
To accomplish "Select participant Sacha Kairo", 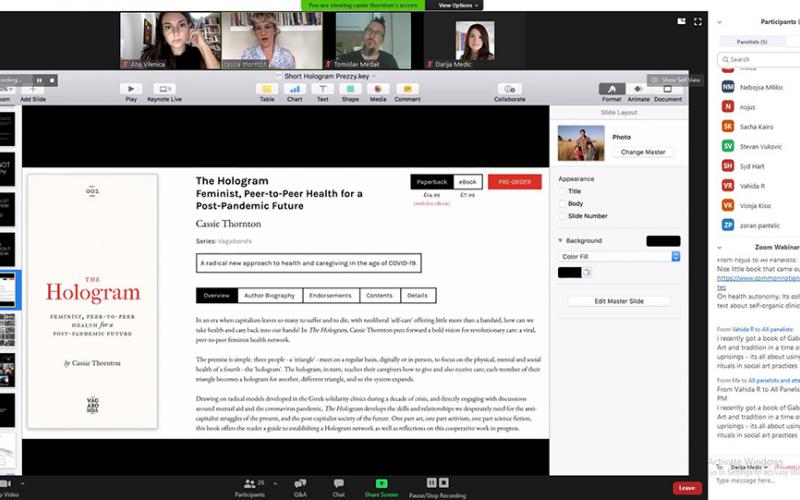I will click(x=759, y=127).
